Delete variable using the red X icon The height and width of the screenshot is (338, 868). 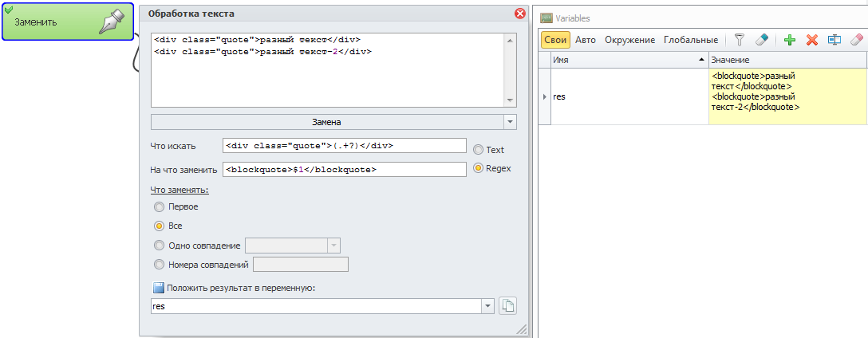click(812, 40)
